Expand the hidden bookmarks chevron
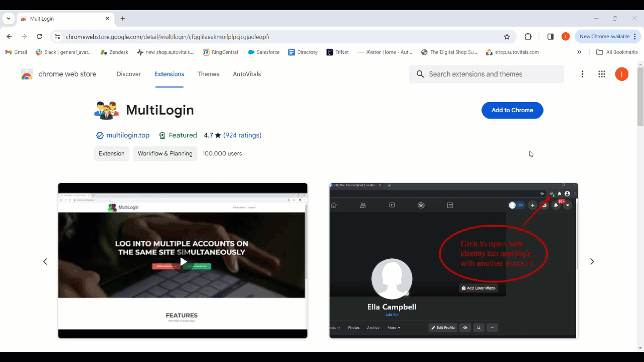The height and width of the screenshot is (362, 644). [x=579, y=52]
